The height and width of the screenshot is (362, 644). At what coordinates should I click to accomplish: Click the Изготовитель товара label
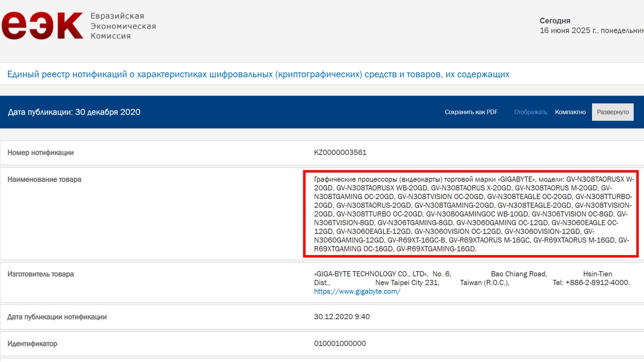pos(41,274)
